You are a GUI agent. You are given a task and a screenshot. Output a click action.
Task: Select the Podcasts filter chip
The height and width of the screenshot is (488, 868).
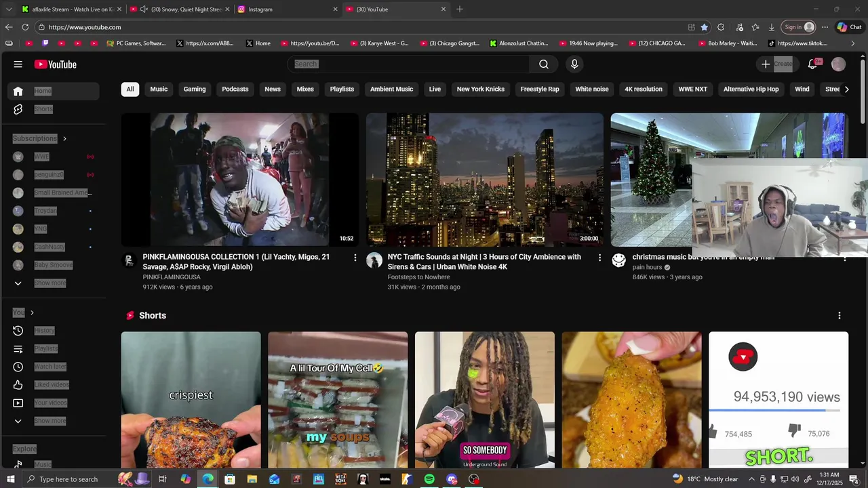(235, 89)
